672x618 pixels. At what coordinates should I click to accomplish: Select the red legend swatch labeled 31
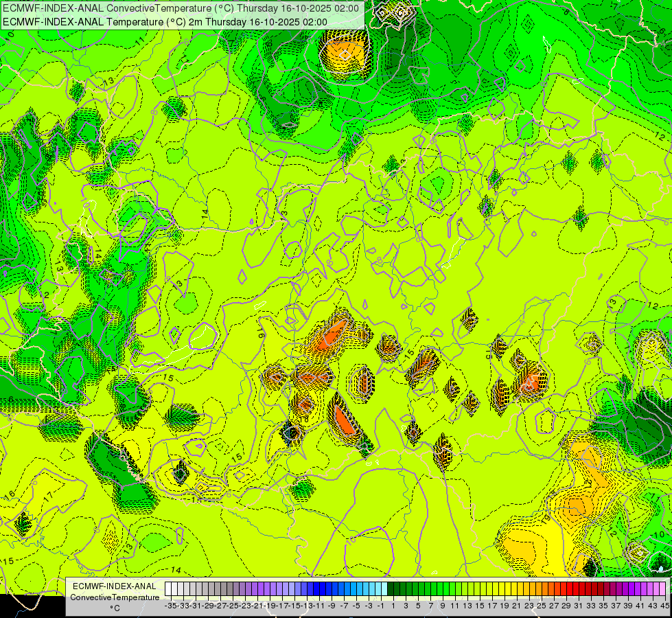(576, 588)
